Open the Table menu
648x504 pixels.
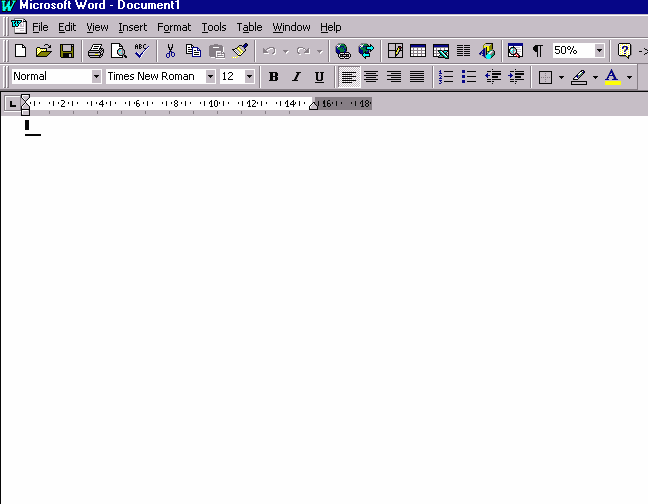point(249,27)
